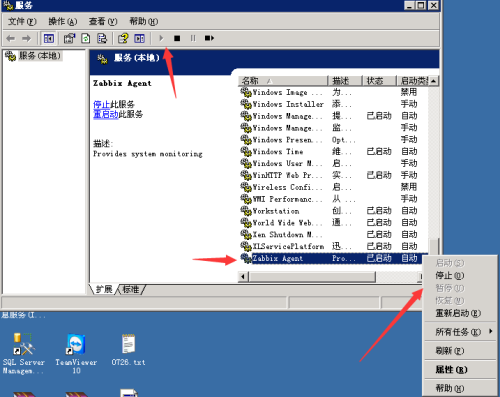Open the 文件(F) menu
Screen dimensions: 500x397
tap(22, 22)
